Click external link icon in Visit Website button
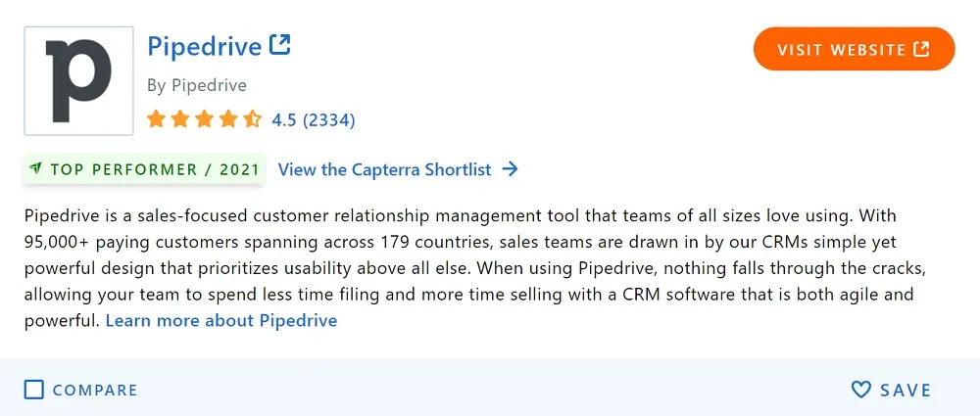980x416 pixels. click(x=921, y=49)
